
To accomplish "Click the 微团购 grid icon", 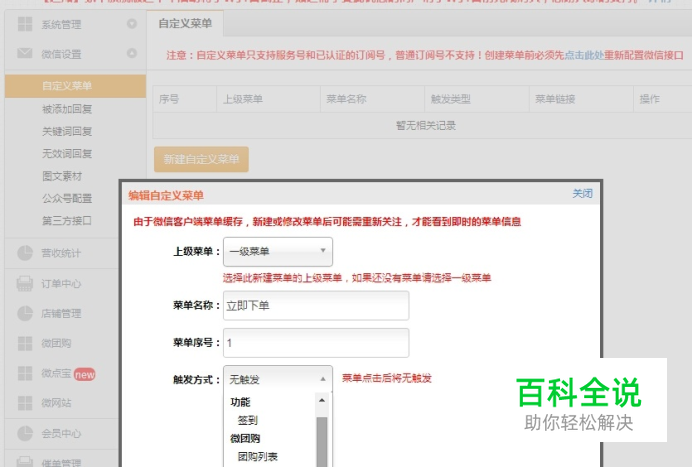I will pyautogui.click(x=25, y=343).
